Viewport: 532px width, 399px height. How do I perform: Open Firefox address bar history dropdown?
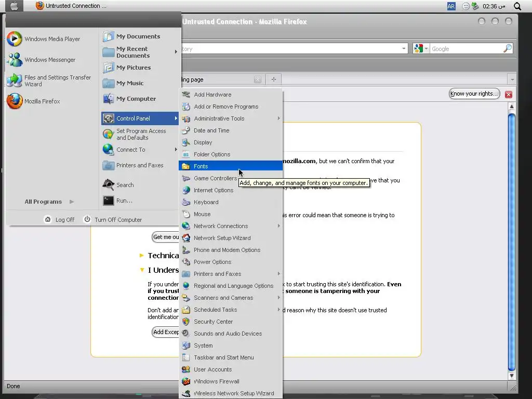(404, 48)
